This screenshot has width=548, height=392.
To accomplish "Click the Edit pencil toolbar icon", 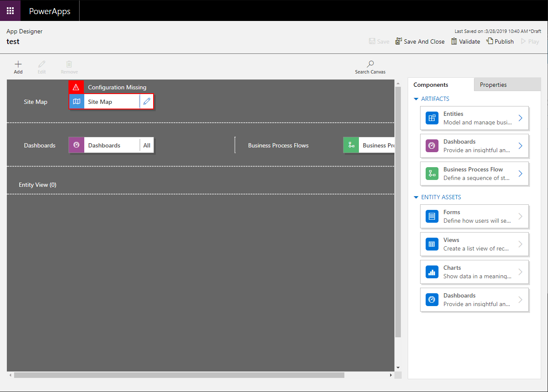I will click(x=41, y=64).
